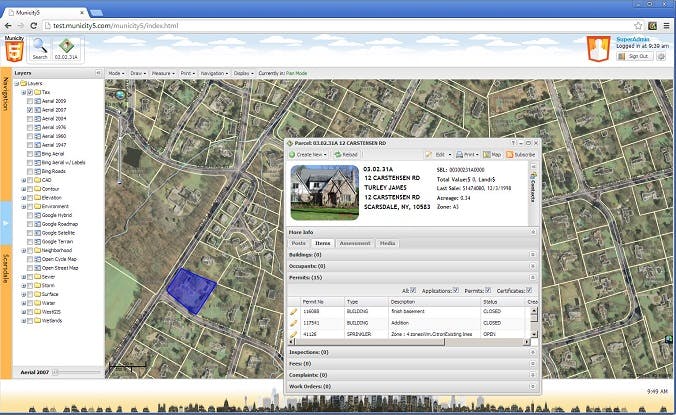Switch to the Assessment tab
The image size is (676, 415).
pos(355,243)
